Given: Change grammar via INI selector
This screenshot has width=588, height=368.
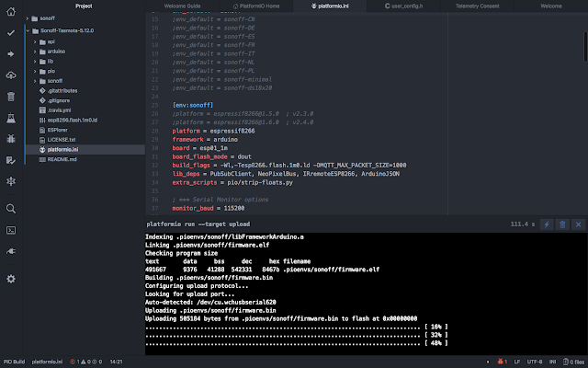Looking at the screenshot, I should coord(552,362).
